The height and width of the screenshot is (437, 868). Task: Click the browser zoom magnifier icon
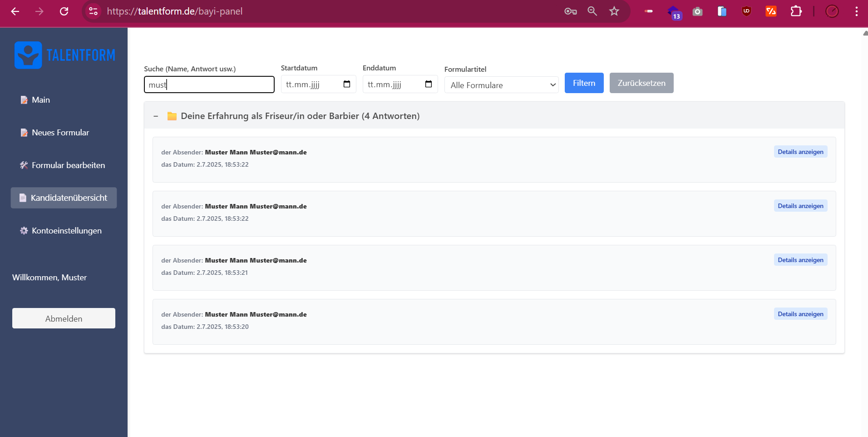tap(592, 11)
